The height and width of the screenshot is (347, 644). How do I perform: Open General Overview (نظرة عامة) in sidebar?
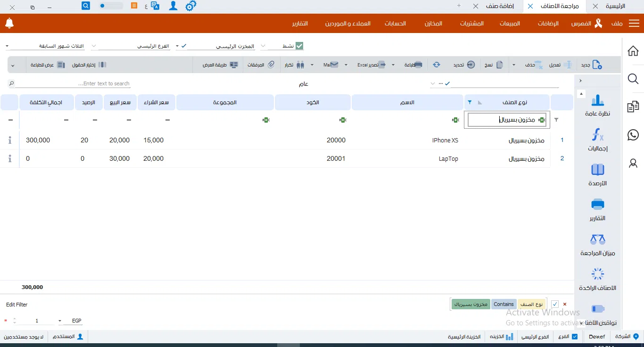pos(597,105)
